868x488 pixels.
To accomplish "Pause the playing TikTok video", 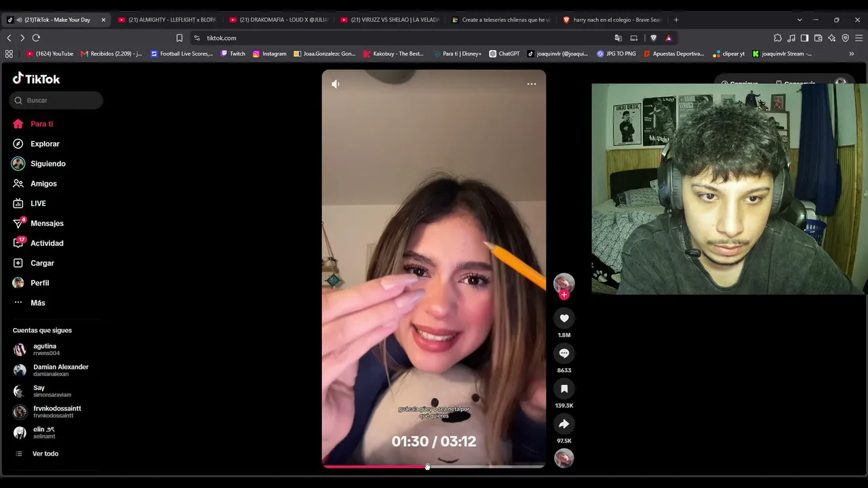I will 434,269.
